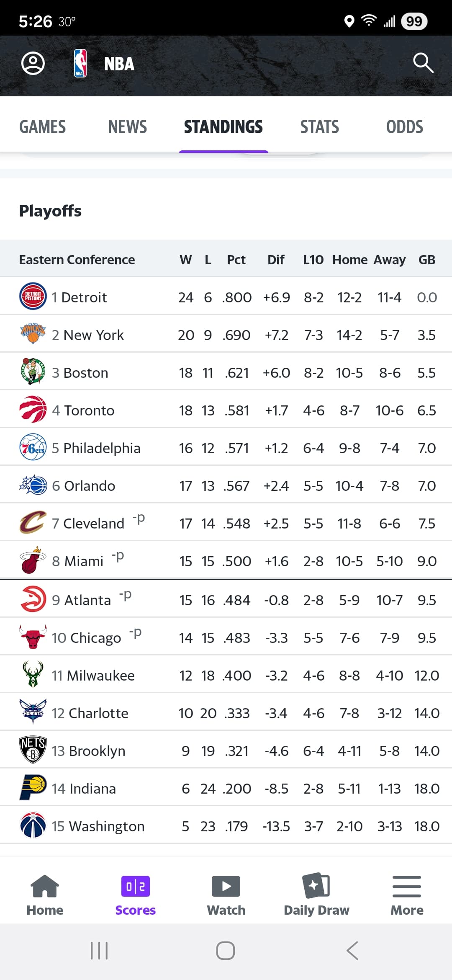The height and width of the screenshot is (980, 452).
Task: Open the Home tab icon
Action: (45, 886)
